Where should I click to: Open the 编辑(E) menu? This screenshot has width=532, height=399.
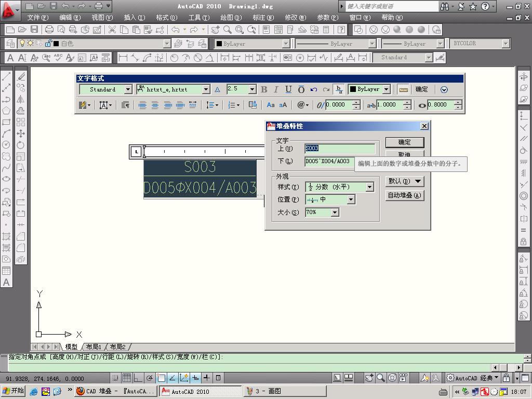pos(70,18)
